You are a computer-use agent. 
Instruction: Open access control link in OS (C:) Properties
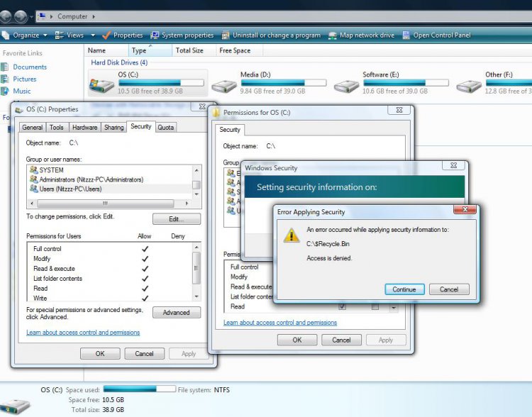click(83, 332)
